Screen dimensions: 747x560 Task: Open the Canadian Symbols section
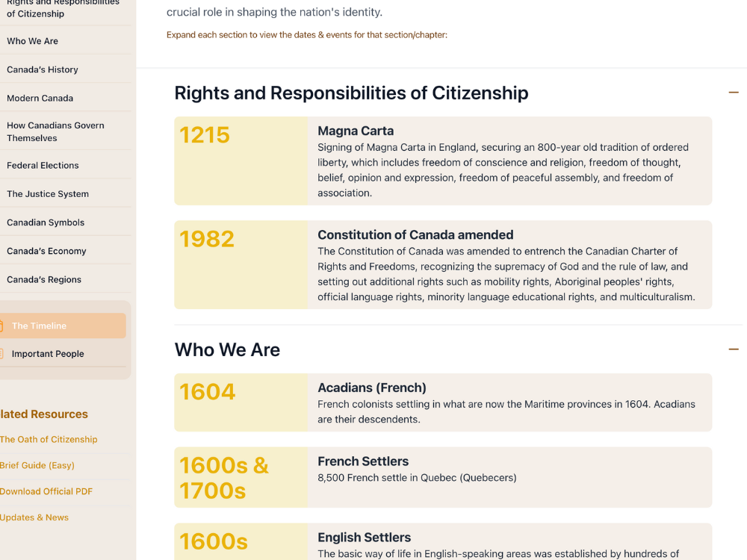click(45, 222)
